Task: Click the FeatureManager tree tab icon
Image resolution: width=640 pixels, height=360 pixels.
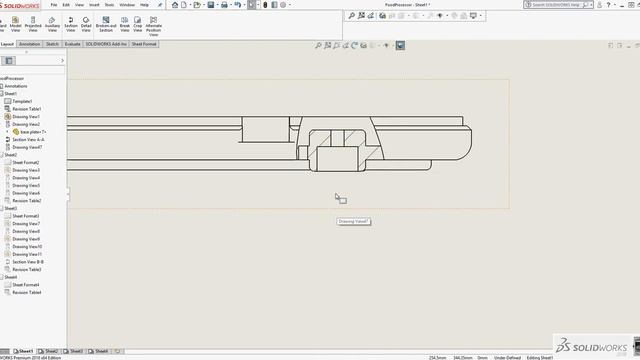Action: (9, 61)
